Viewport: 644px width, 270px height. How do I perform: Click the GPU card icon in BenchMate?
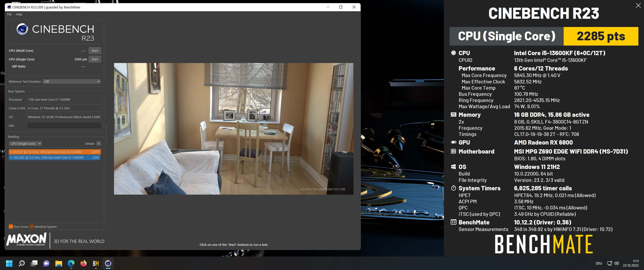[453, 142]
